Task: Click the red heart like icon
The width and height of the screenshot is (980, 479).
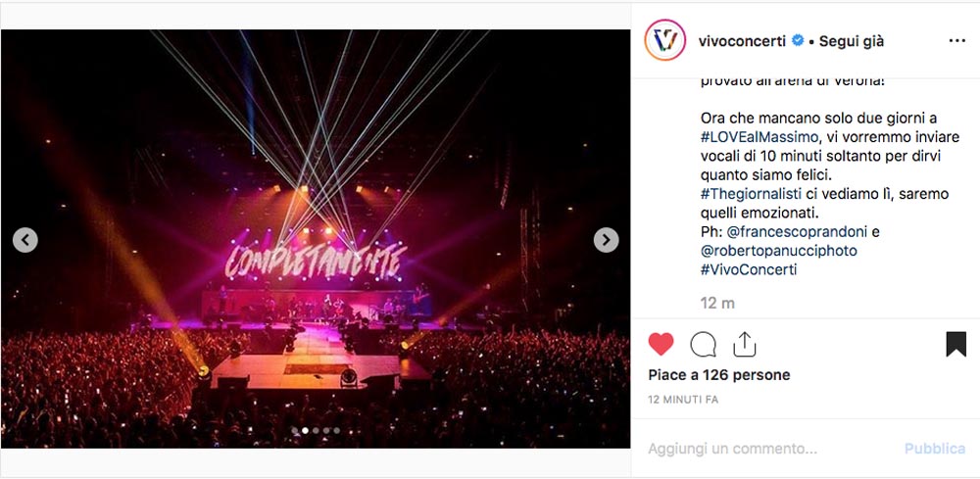Action: point(661,344)
